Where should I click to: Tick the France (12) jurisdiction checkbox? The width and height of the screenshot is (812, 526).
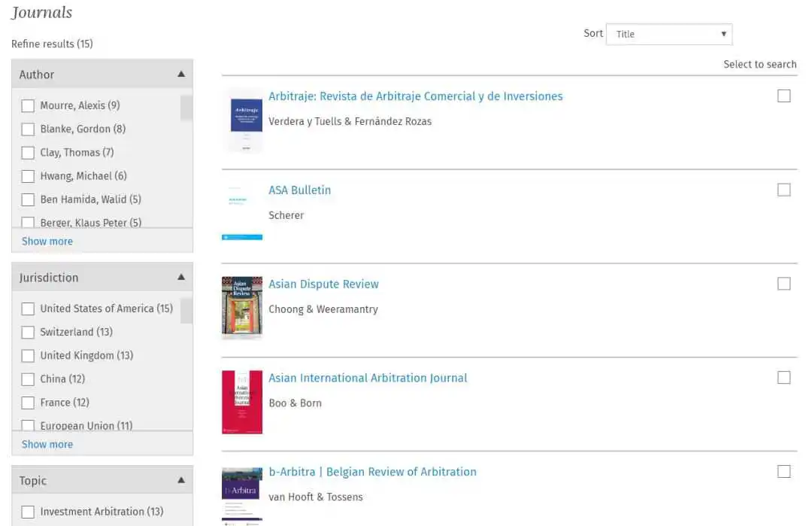coord(28,403)
